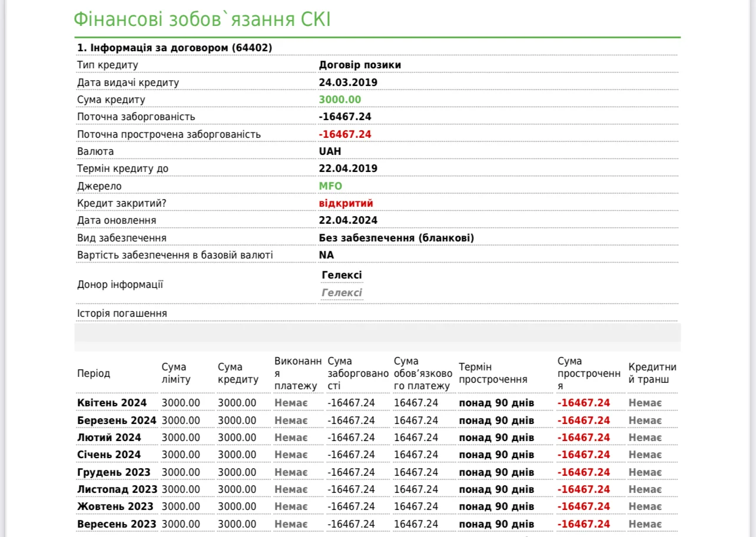Click the green MFO source value
The image size is (756, 537).
pyautogui.click(x=330, y=186)
